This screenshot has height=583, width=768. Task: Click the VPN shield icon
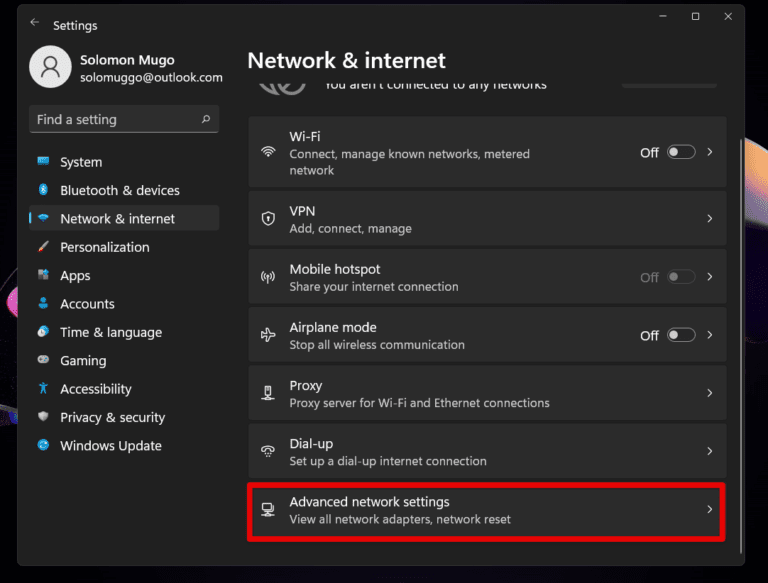point(268,218)
